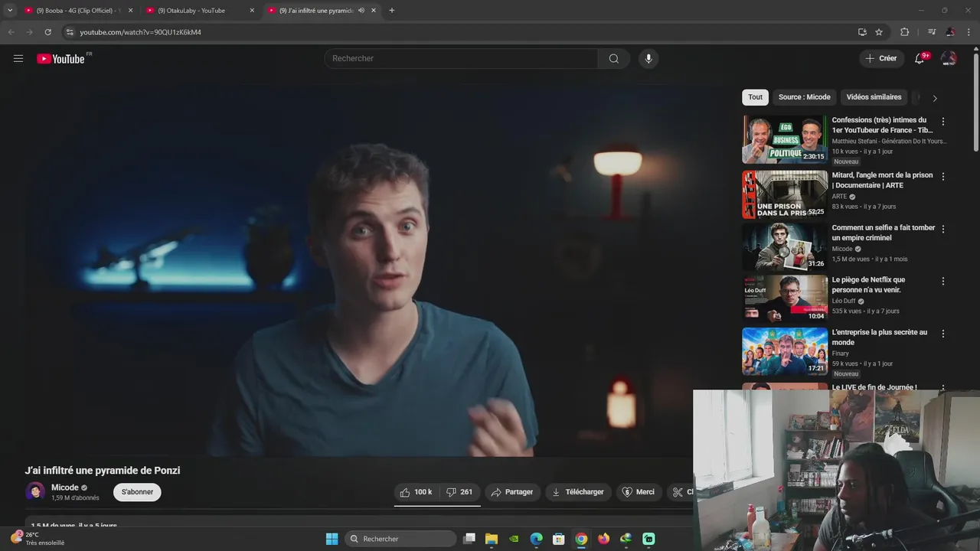This screenshot has height=551, width=980.
Task: Open Task View on taskbar
Action: 469,539
